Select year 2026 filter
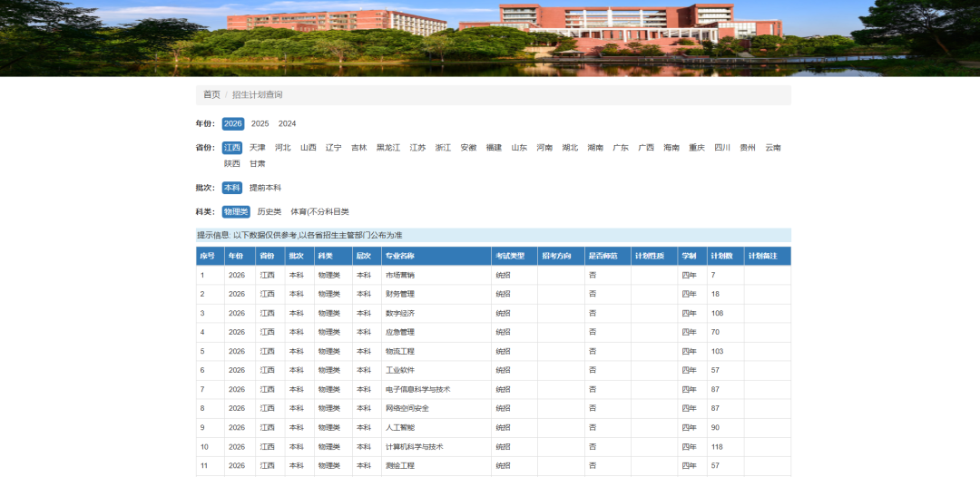980x477 pixels. coord(233,123)
